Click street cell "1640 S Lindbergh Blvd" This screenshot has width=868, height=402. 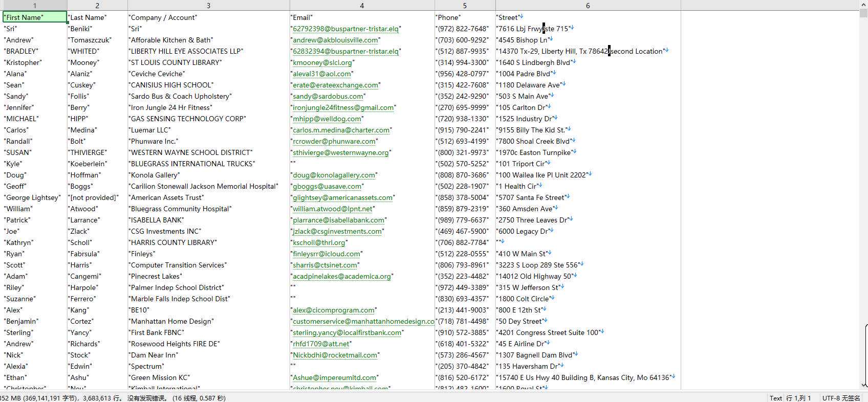coord(588,62)
